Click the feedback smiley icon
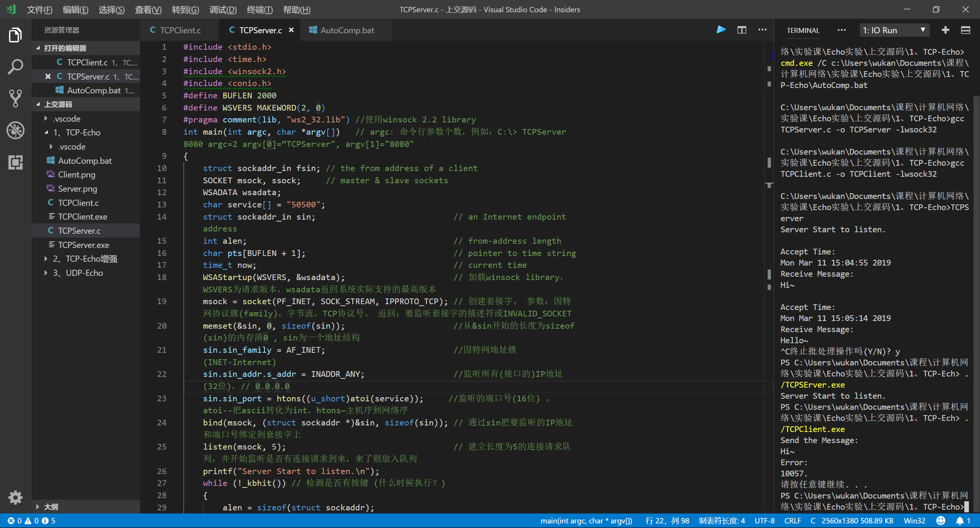 click(941, 521)
